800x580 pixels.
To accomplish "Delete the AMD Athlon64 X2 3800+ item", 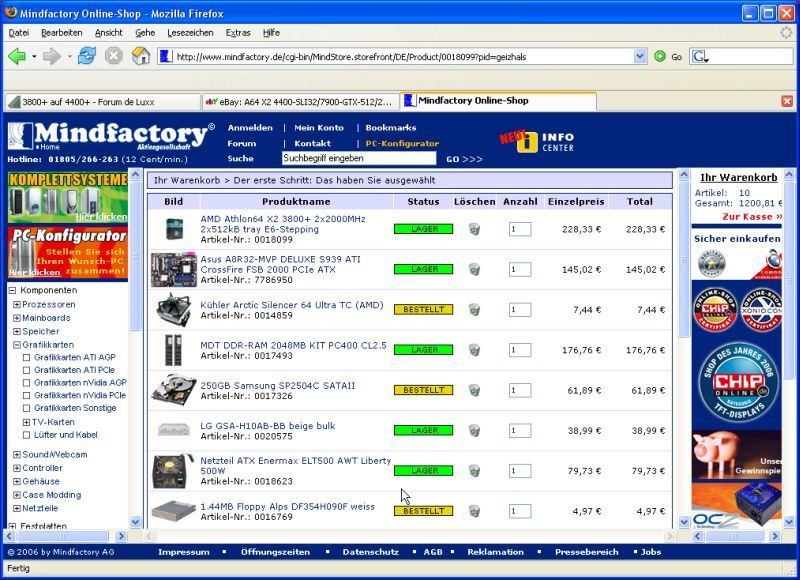I will click(474, 229).
